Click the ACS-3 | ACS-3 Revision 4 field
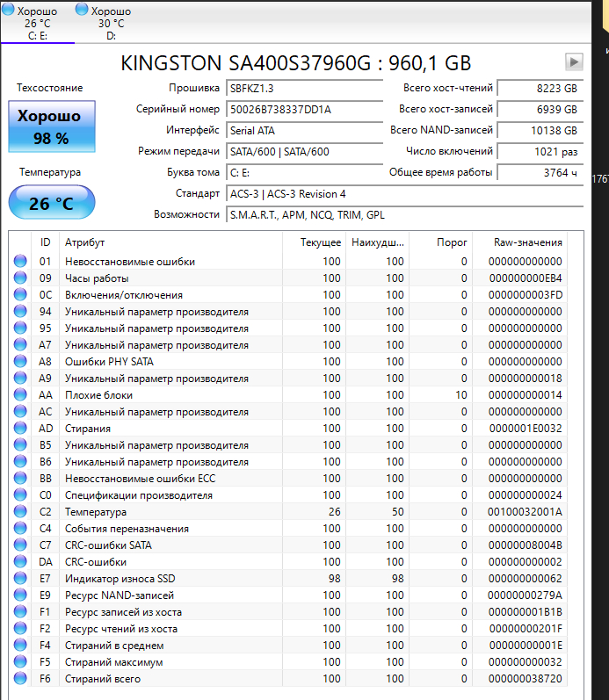The width and height of the screenshot is (609, 700). (x=404, y=194)
